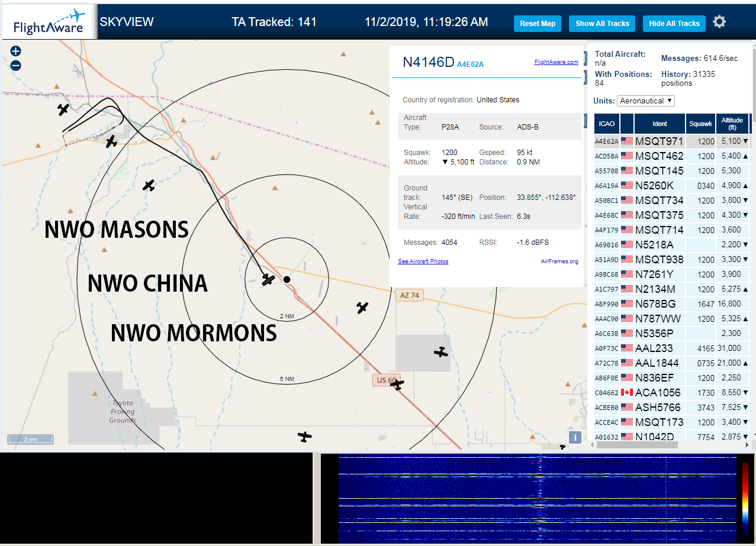Click US flag icon in AAL233 row
This screenshot has height=546, width=756.
click(626, 348)
